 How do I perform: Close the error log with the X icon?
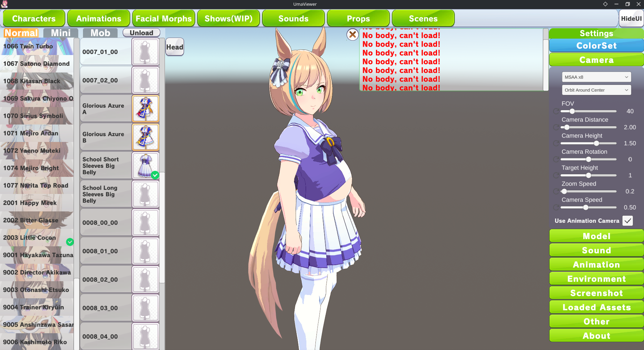click(x=352, y=34)
